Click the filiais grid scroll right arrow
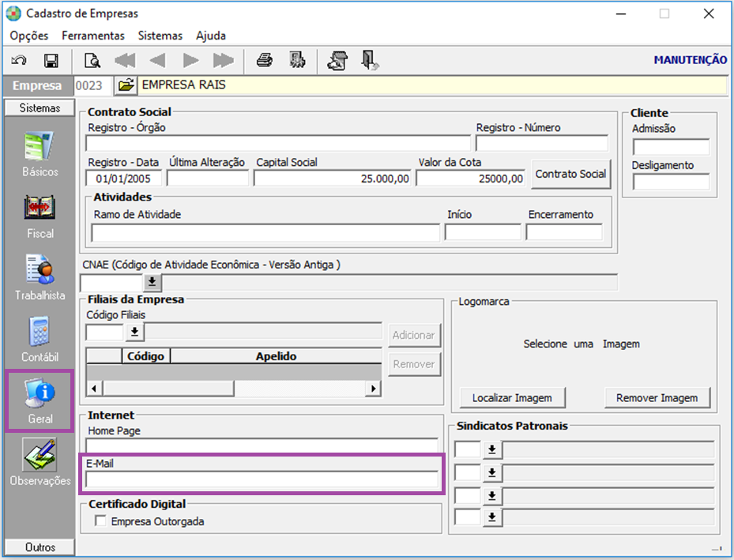 coord(373,388)
